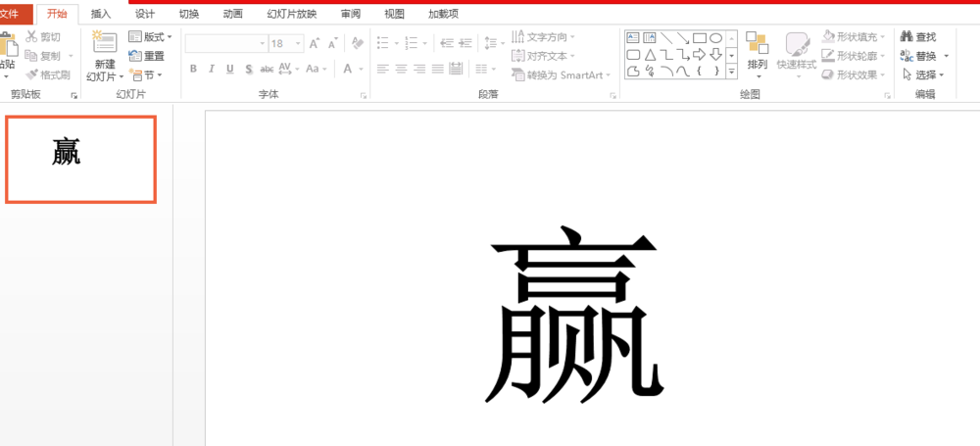Choose the down block arrow shape
980x446 pixels.
(x=715, y=55)
